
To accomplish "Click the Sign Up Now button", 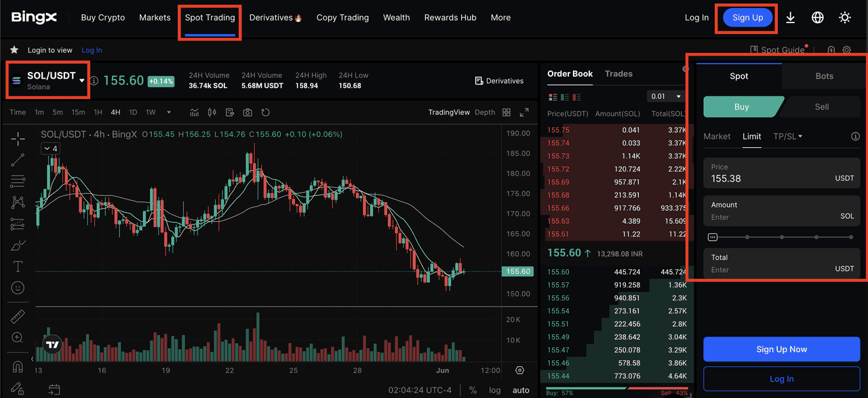I will [x=782, y=349].
